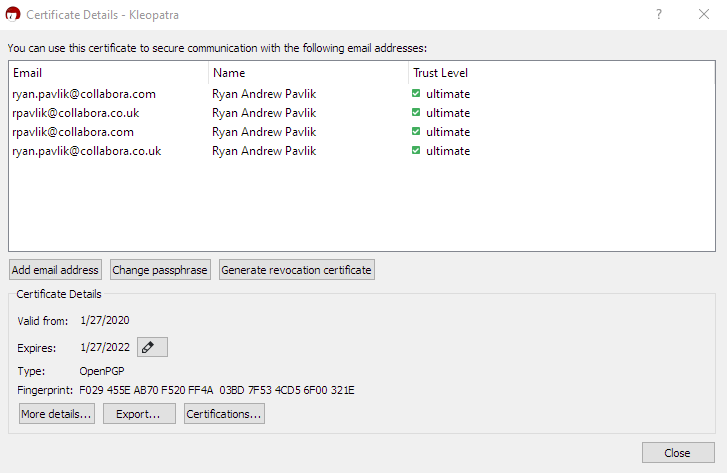Image resolution: width=727 pixels, height=473 pixels.
Task: Click the Export button
Action: [139, 414]
